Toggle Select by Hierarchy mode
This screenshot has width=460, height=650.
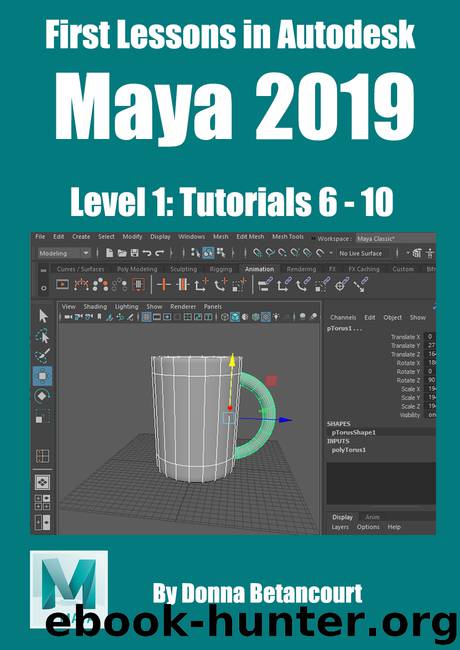tap(196, 253)
